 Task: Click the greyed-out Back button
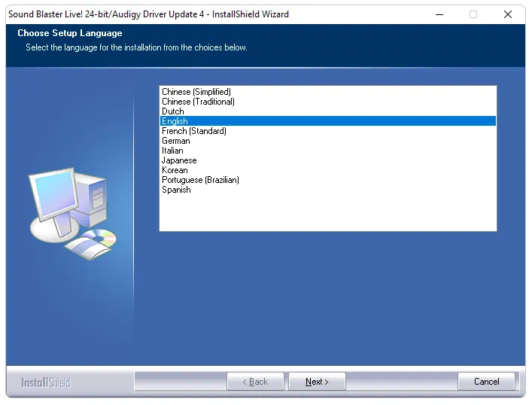click(255, 382)
